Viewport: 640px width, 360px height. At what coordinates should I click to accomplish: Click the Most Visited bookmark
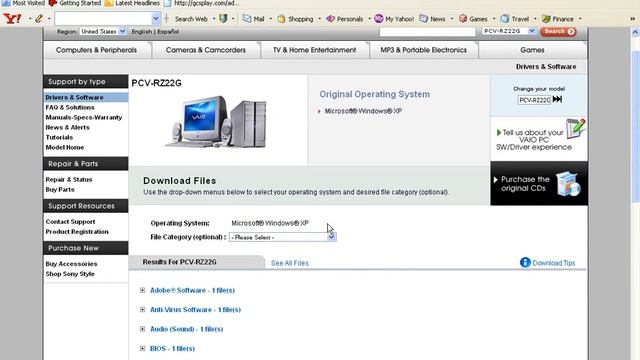point(23,3)
